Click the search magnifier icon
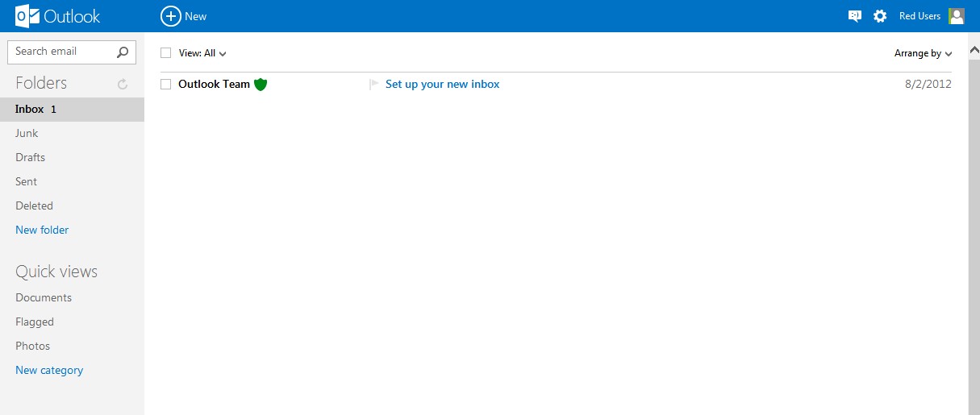Image resolution: width=980 pixels, height=415 pixels. tap(123, 52)
